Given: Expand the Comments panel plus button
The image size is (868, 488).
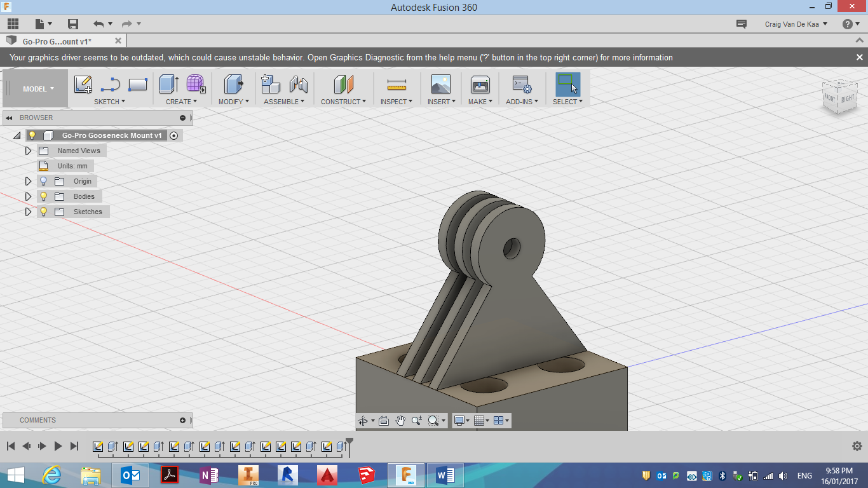Looking at the screenshot, I should click(183, 420).
